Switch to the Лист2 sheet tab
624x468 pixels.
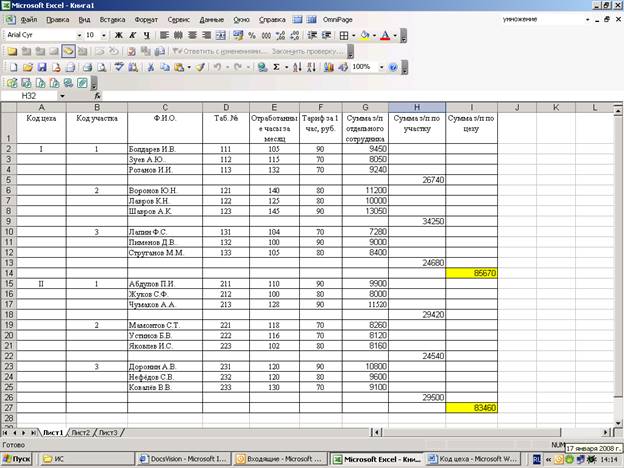point(81,432)
